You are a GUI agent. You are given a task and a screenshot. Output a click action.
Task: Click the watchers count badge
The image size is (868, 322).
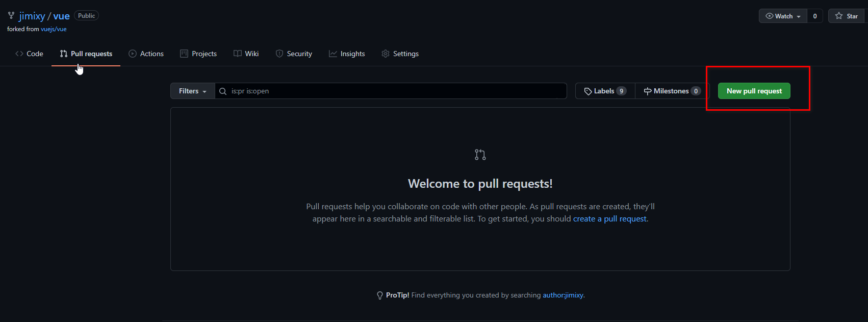[815, 16]
